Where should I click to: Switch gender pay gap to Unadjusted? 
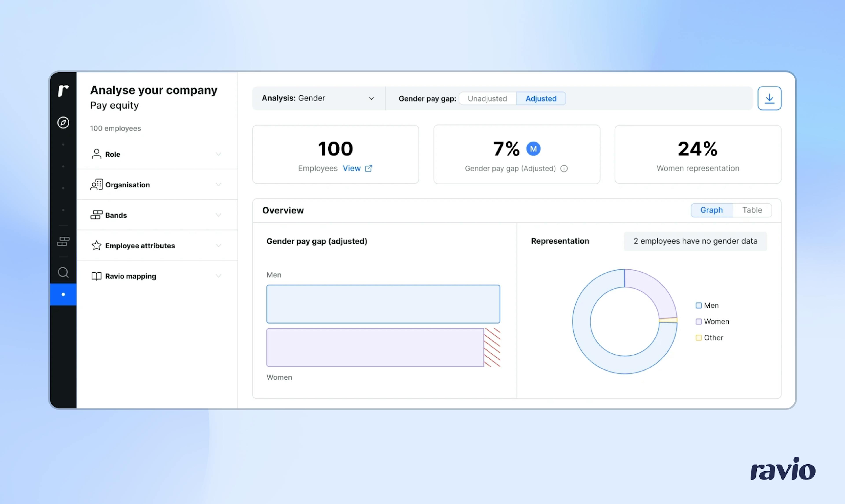coord(487,99)
